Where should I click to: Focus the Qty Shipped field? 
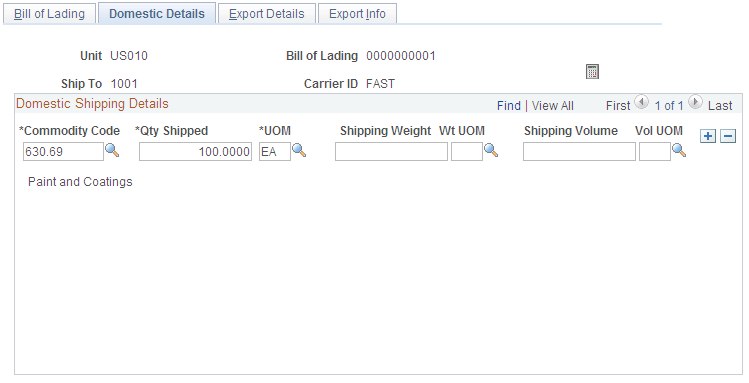195,152
